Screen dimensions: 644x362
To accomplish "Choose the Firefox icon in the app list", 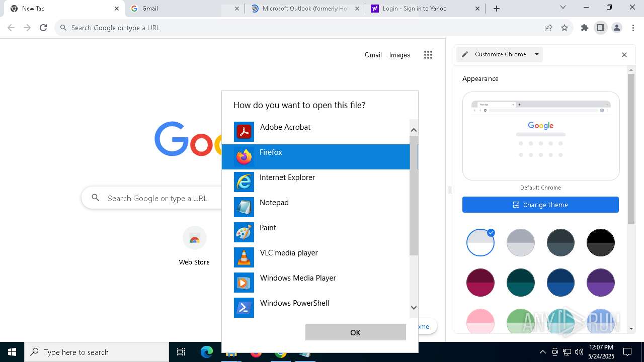I will click(x=244, y=157).
